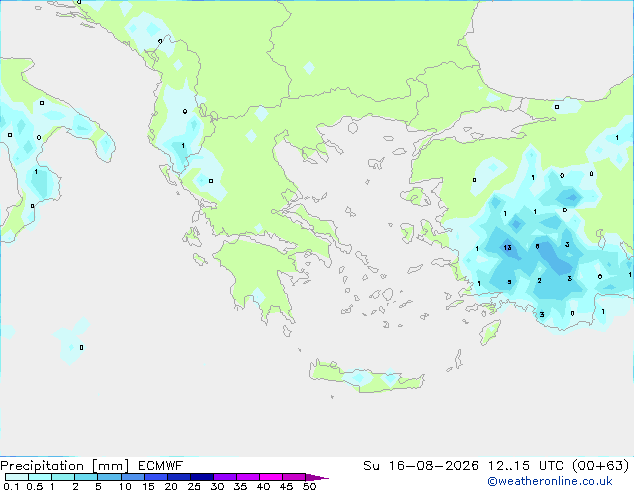This screenshot has width=634, height=490.
Task: Click the 25–30 mm dark navy legend swatch
Action: pyautogui.click(x=201, y=477)
